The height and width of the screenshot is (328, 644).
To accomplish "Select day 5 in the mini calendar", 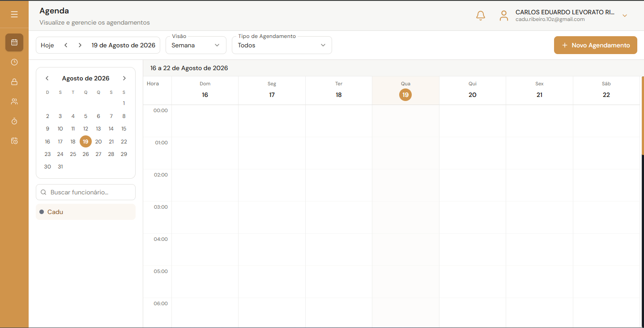I will coord(85,116).
